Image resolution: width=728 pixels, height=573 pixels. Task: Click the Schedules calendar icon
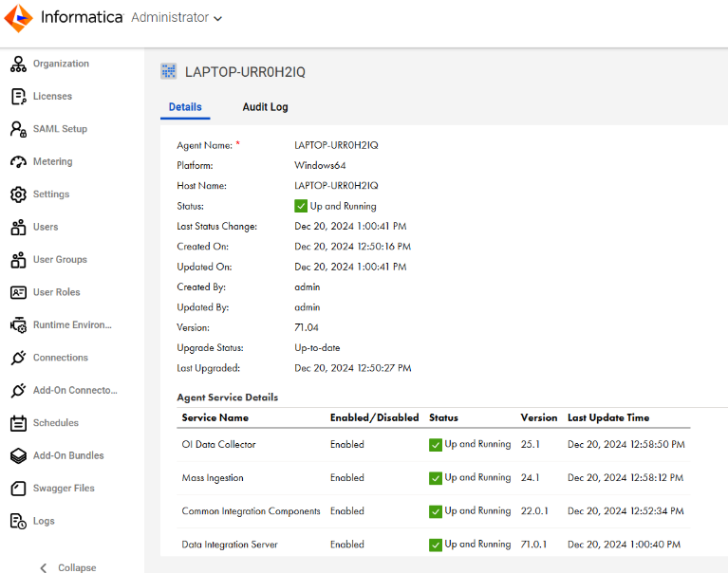coord(18,423)
